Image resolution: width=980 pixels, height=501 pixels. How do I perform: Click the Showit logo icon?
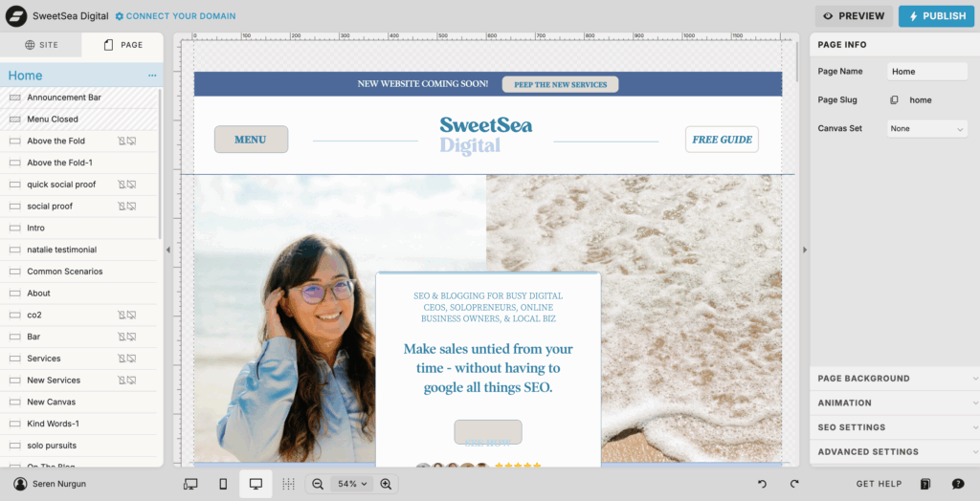(x=16, y=16)
